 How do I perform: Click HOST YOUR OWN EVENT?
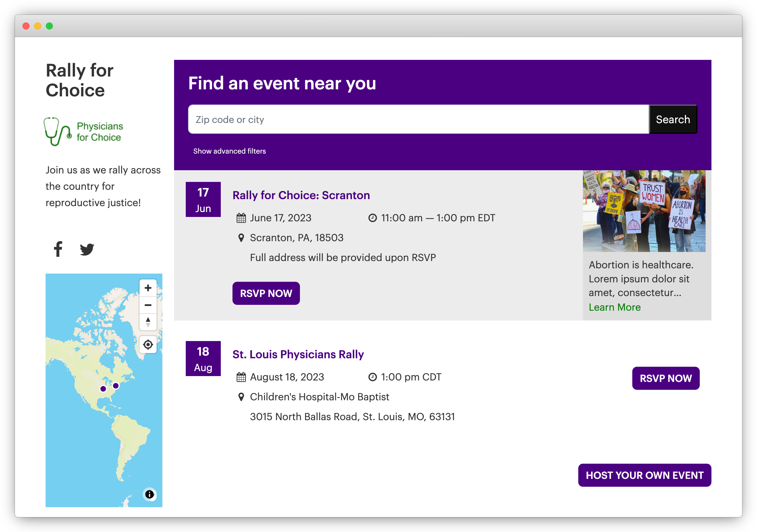645,475
